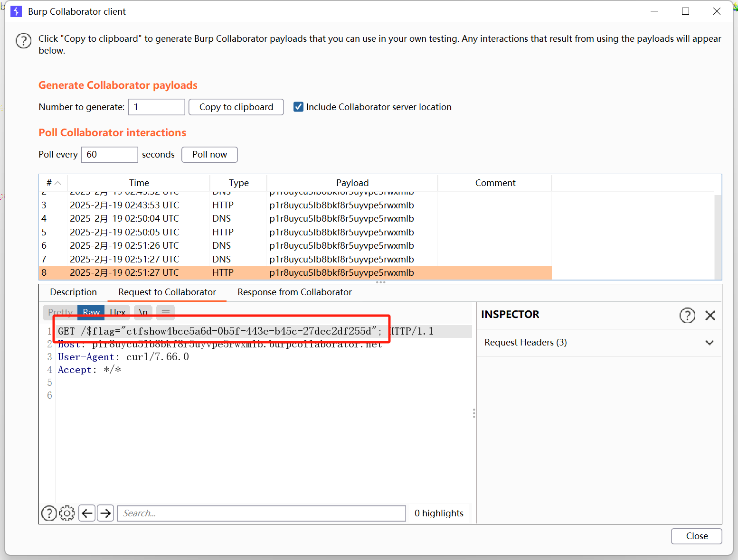
Task: Select Request to Collaborator tab
Action: 167,292
